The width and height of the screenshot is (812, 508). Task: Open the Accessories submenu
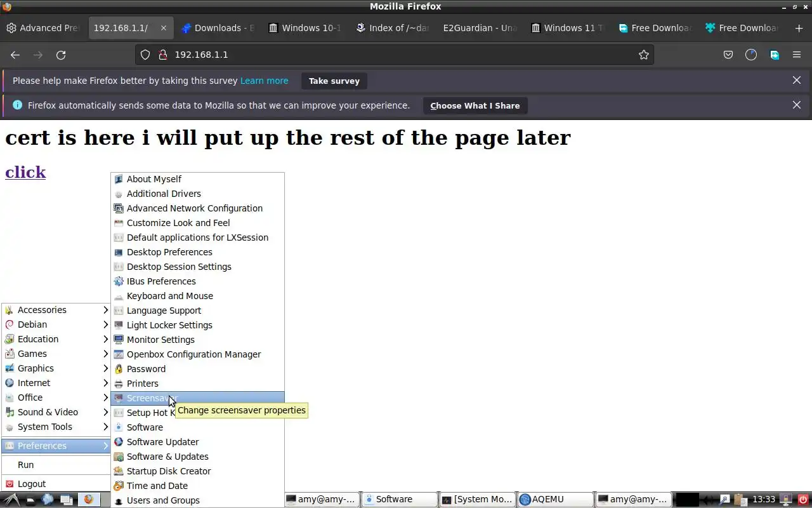[56, 310]
